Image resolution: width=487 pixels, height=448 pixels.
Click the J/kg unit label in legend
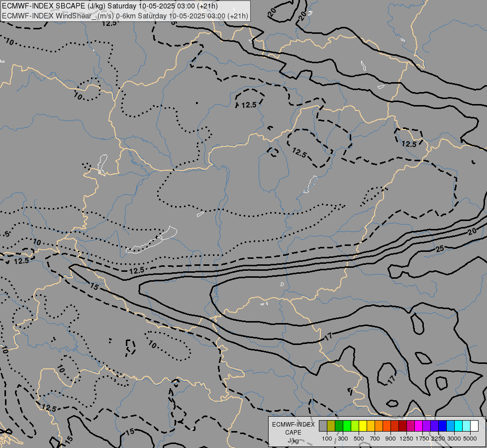coord(293,441)
